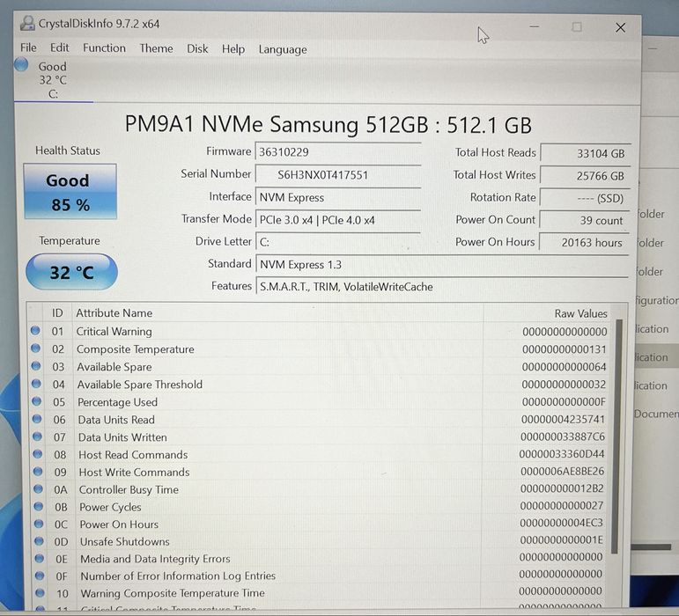Click the status dot for Unsafe Shutdowns row
This screenshot has height=616, width=679.
(39, 540)
